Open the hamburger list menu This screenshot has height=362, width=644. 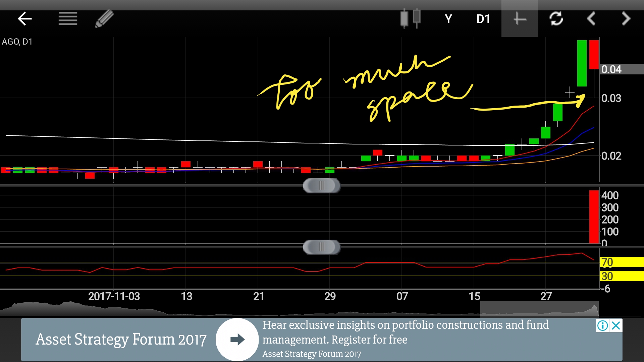tap(68, 19)
